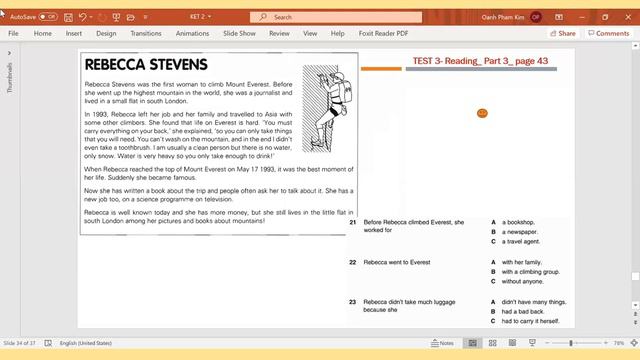Click the 78% zoom level
Screen dimensions: 640x360
point(619,343)
